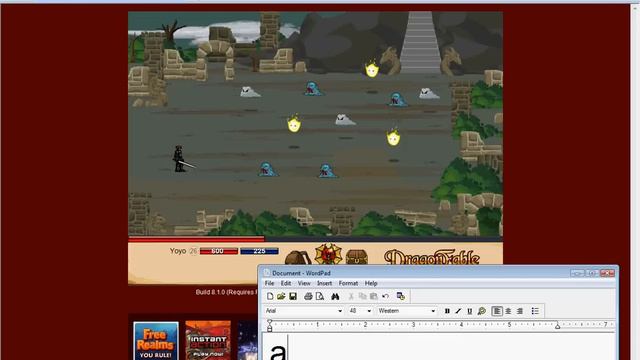640x360 pixels.
Task: Toggle bold formatting
Action: coord(447,311)
